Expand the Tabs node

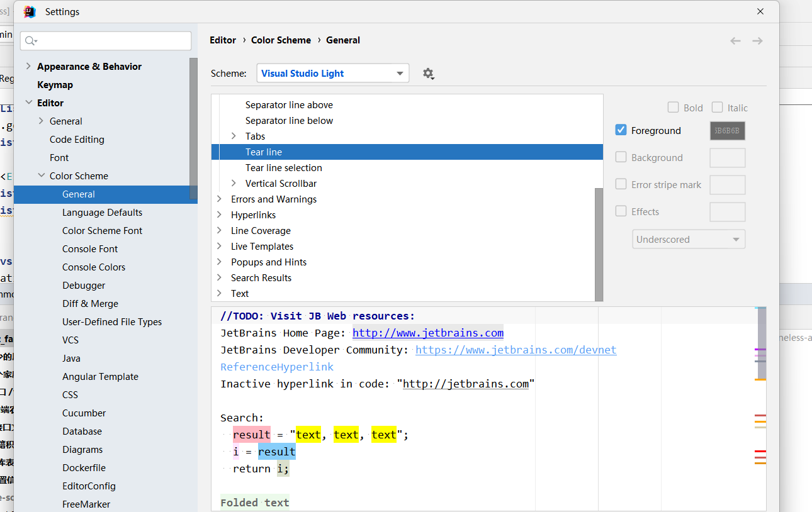point(234,136)
